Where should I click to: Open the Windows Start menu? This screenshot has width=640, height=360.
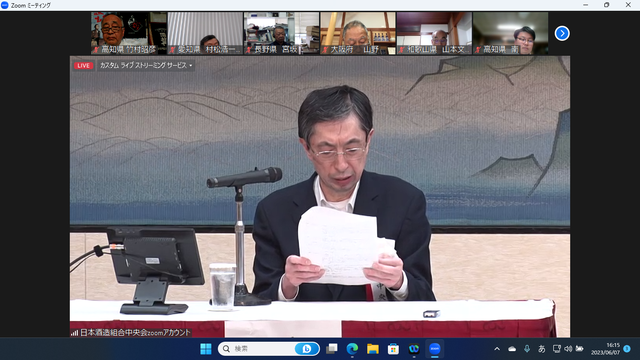pos(206,349)
